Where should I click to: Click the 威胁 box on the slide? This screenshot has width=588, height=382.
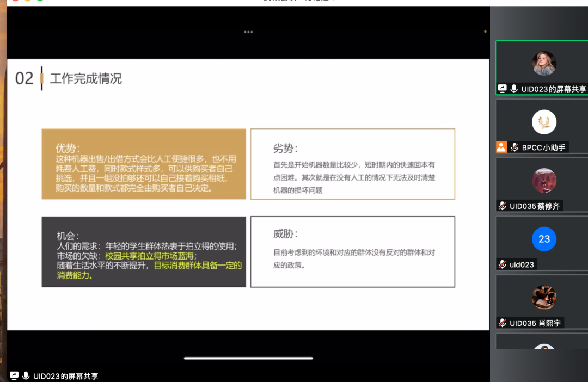coord(352,251)
